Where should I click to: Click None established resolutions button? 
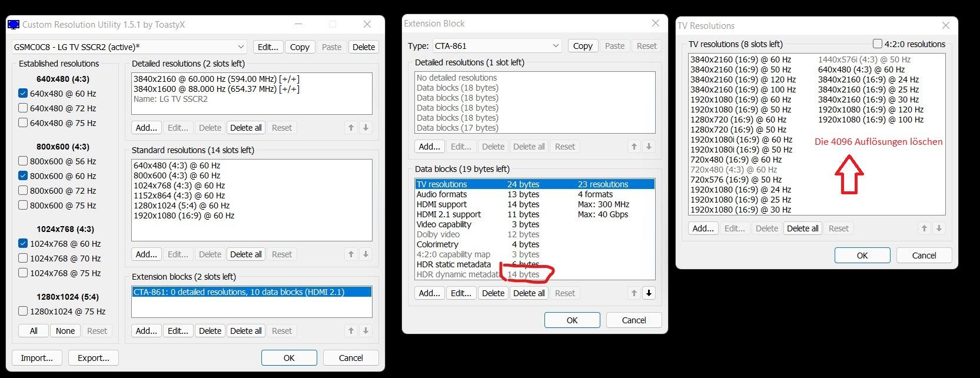coord(65,331)
